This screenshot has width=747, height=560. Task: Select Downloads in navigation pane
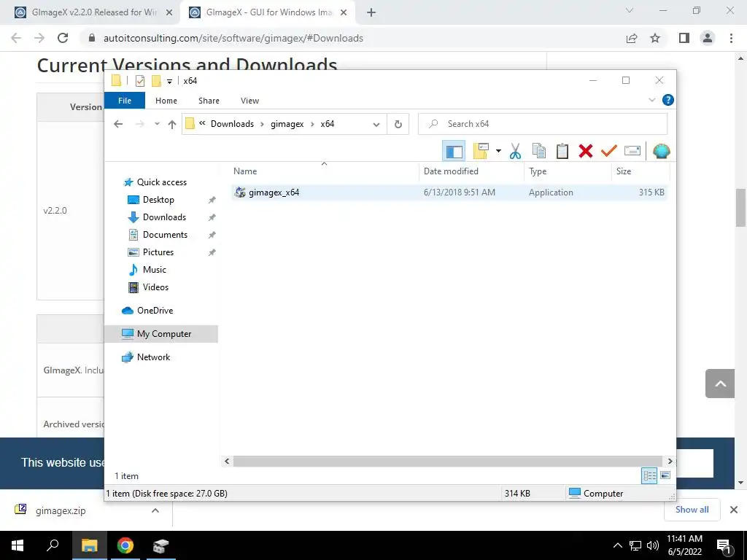(164, 217)
